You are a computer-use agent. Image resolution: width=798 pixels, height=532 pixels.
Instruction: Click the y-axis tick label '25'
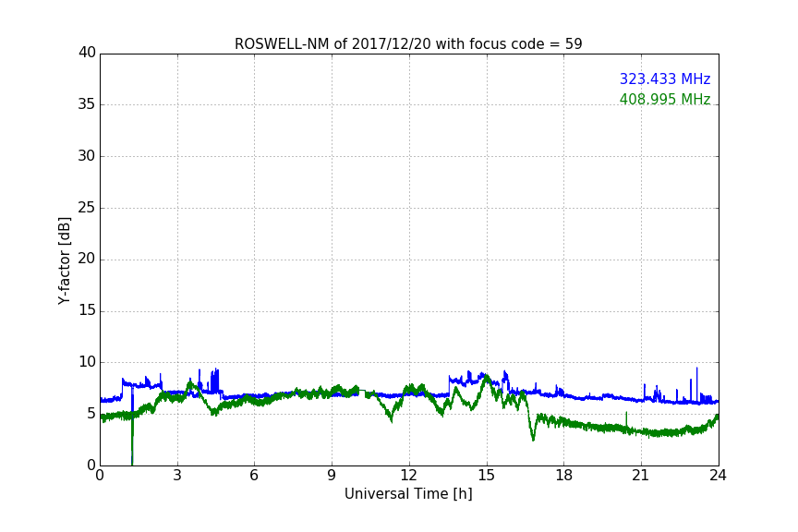(x=87, y=207)
